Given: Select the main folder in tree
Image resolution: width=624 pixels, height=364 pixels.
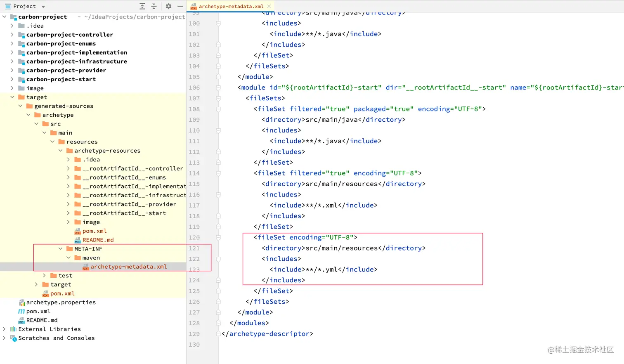Looking at the screenshot, I should click(65, 133).
